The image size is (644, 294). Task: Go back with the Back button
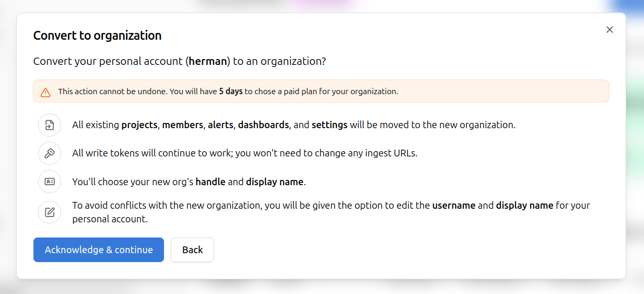(x=192, y=250)
